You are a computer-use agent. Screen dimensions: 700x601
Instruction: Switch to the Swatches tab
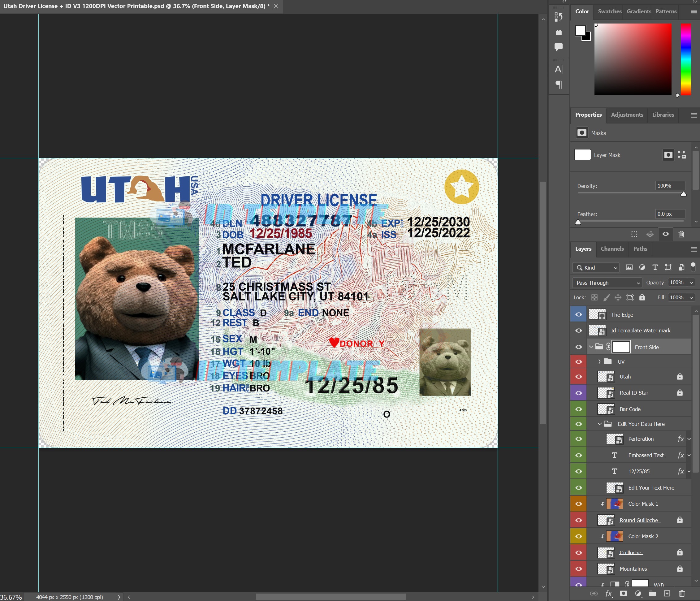click(609, 11)
